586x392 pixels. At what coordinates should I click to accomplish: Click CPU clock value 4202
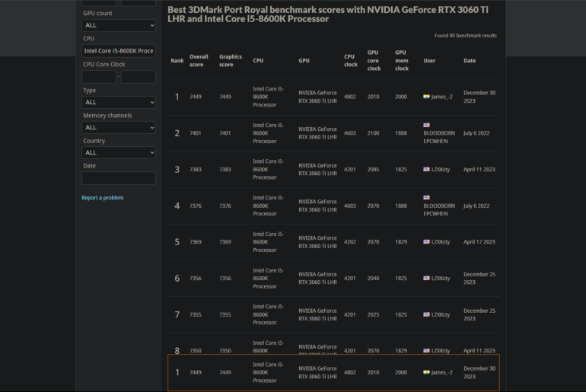(x=350, y=242)
